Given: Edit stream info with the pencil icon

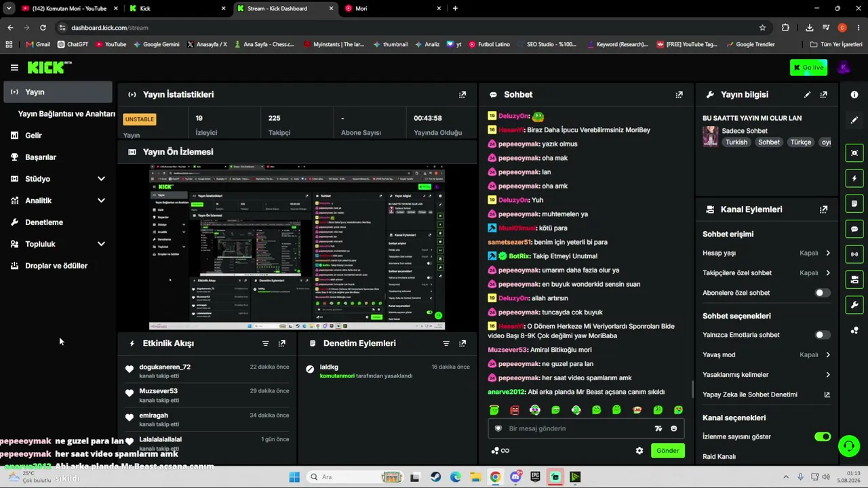Looking at the screenshot, I should [x=807, y=95].
